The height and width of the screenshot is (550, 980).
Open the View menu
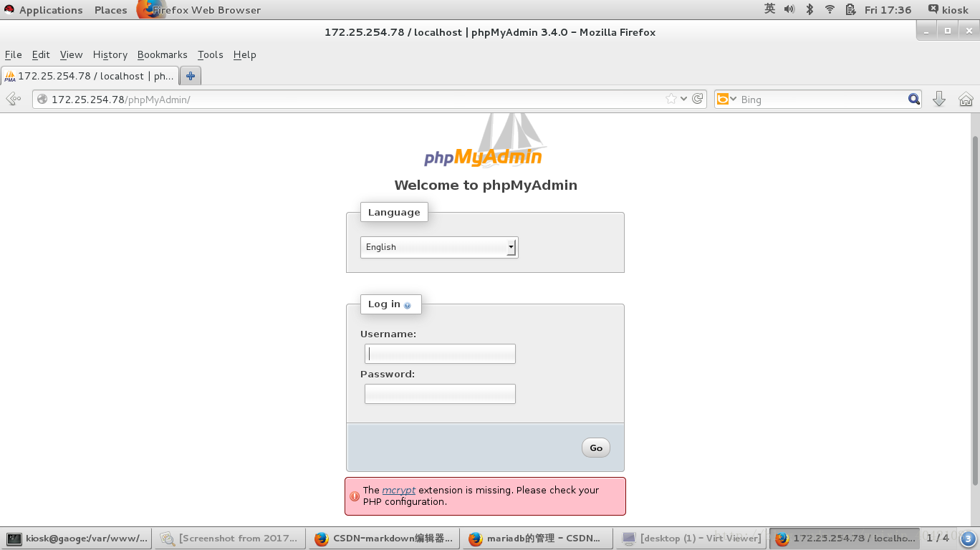(71, 54)
